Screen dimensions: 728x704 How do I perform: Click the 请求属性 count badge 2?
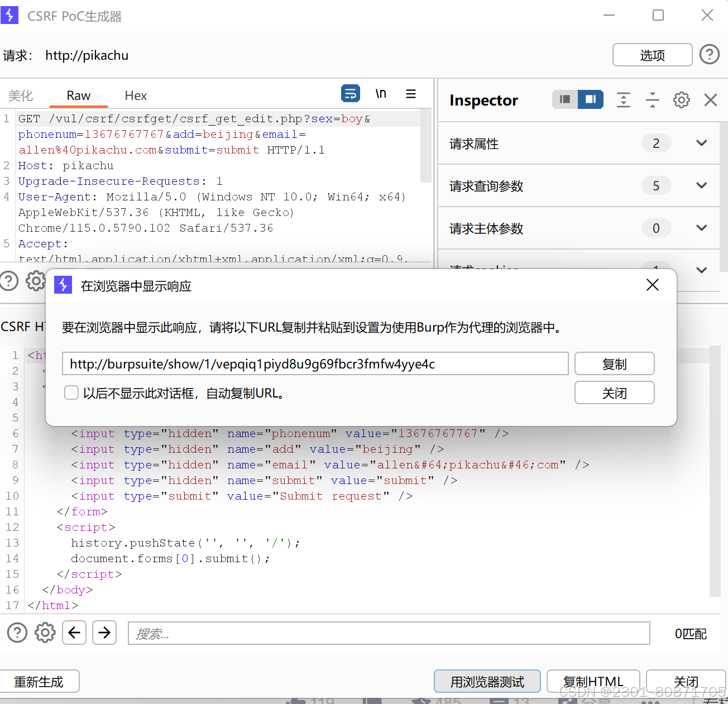click(656, 143)
